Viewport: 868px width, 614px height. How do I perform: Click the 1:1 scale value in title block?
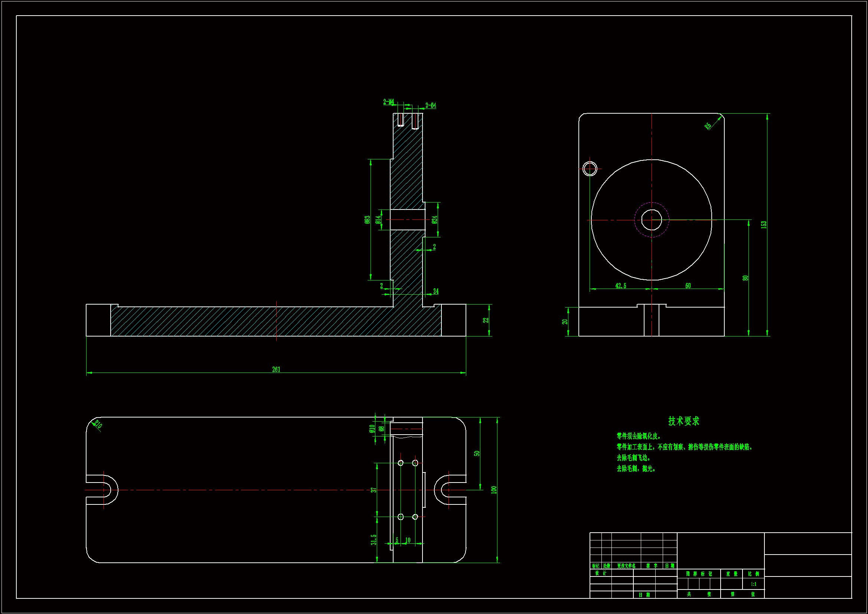coord(753,584)
